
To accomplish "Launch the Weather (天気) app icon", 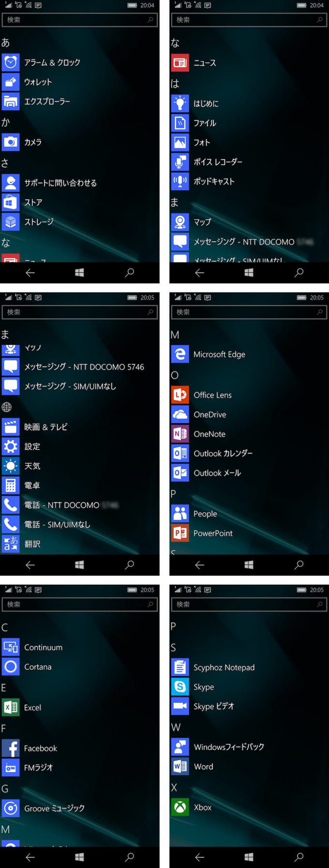I will pyautogui.click(x=11, y=466).
